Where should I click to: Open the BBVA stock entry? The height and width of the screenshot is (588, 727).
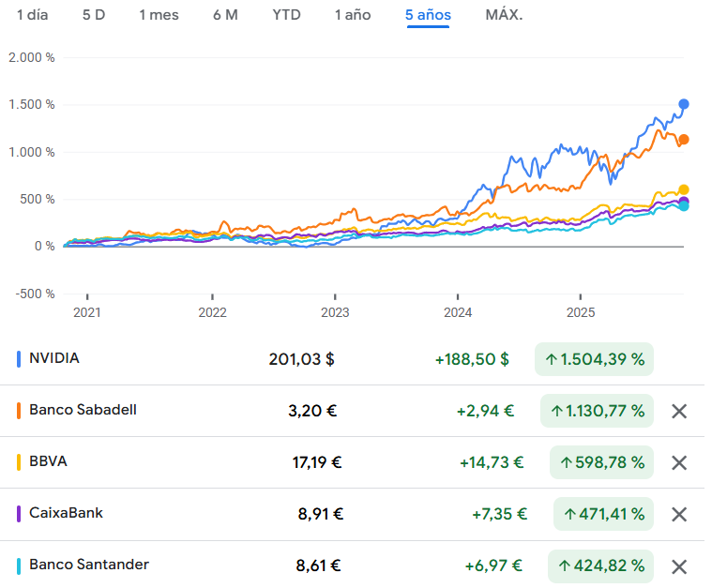click(48, 461)
